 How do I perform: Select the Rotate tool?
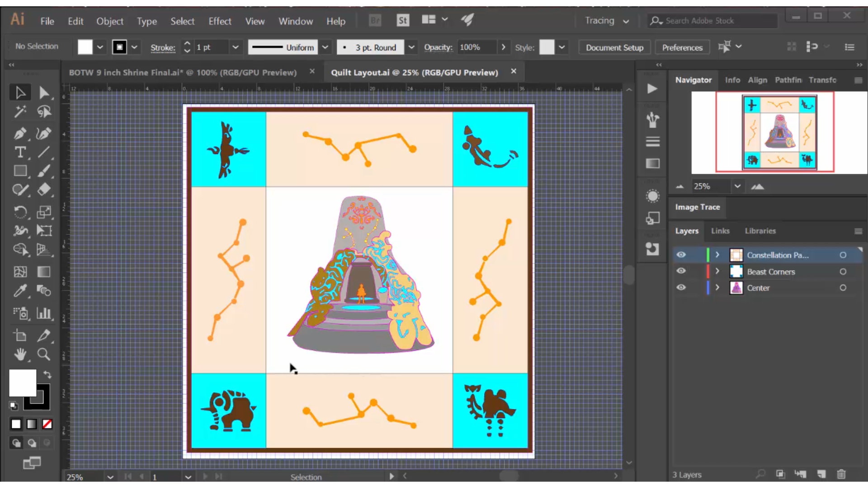(x=20, y=212)
